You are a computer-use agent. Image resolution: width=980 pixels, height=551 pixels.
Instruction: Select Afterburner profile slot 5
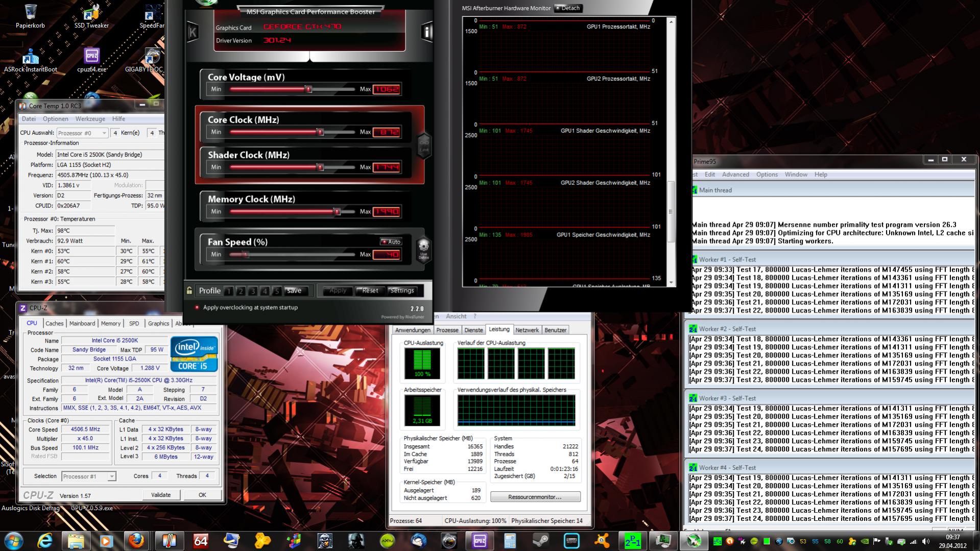pyautogui.click(x=276, y=291)
